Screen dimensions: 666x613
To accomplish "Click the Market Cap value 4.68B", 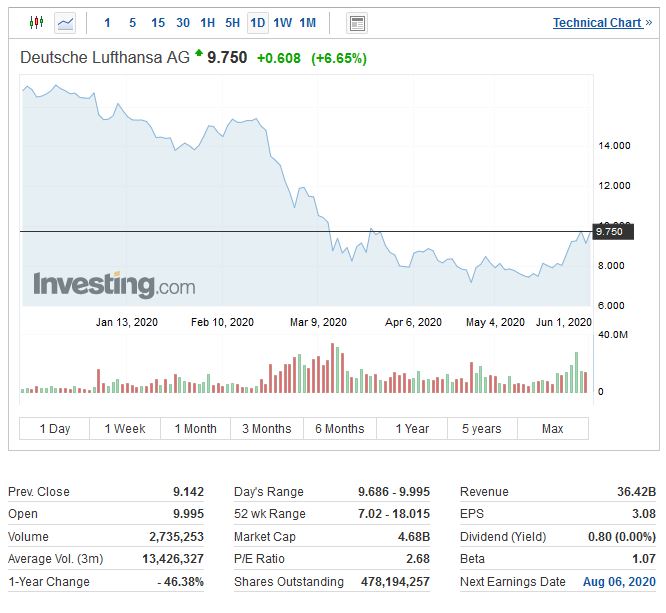I will pyautogui.click(x=414, y=537).
